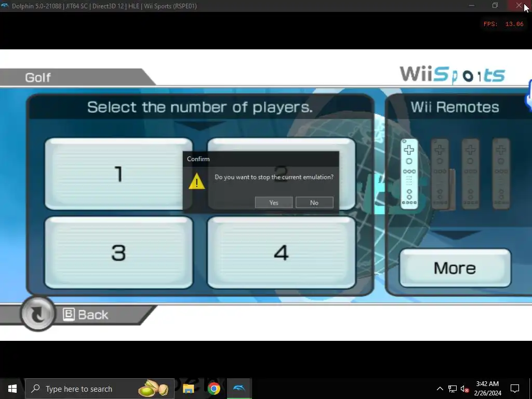Select 3 players button
Screen dimensions: 532x399
point(118,253)
